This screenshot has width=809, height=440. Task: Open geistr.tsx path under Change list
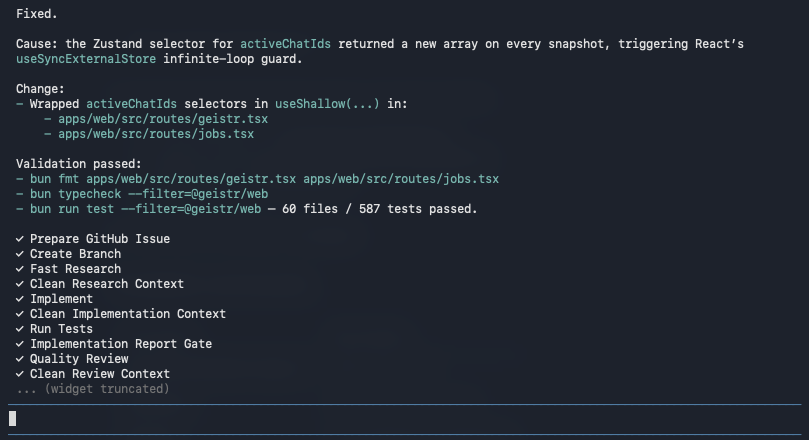[x=163, y=119]
